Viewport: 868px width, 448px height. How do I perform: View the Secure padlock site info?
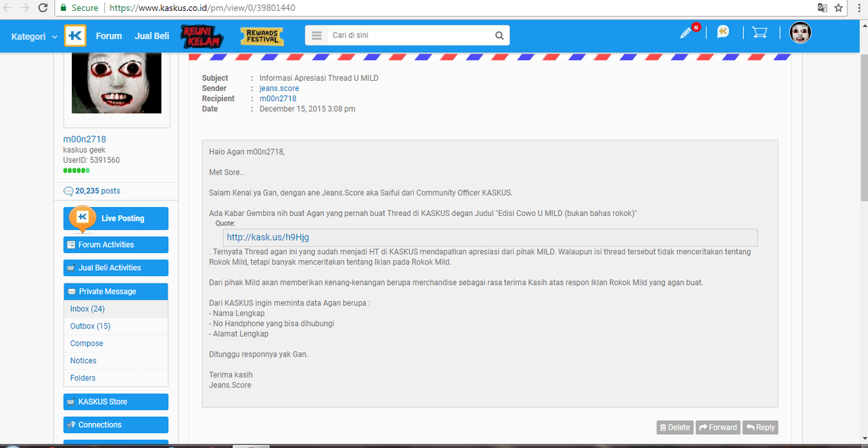79,8
